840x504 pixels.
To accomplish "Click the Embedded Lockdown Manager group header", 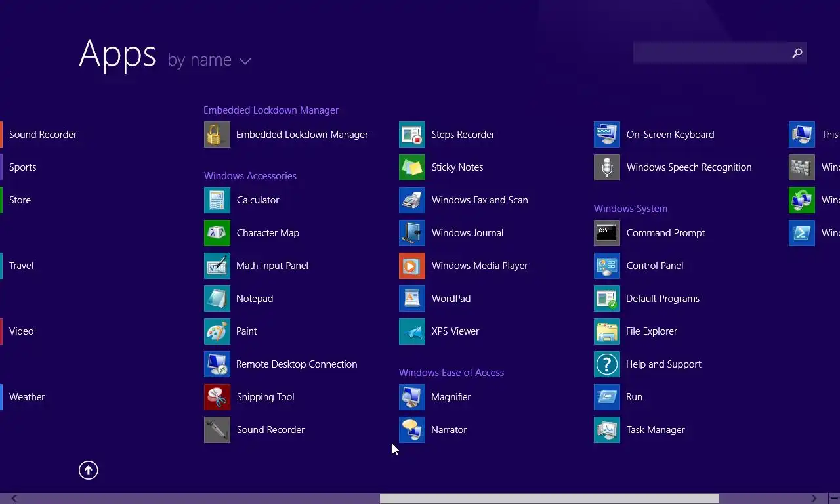I will pos(271,110).
